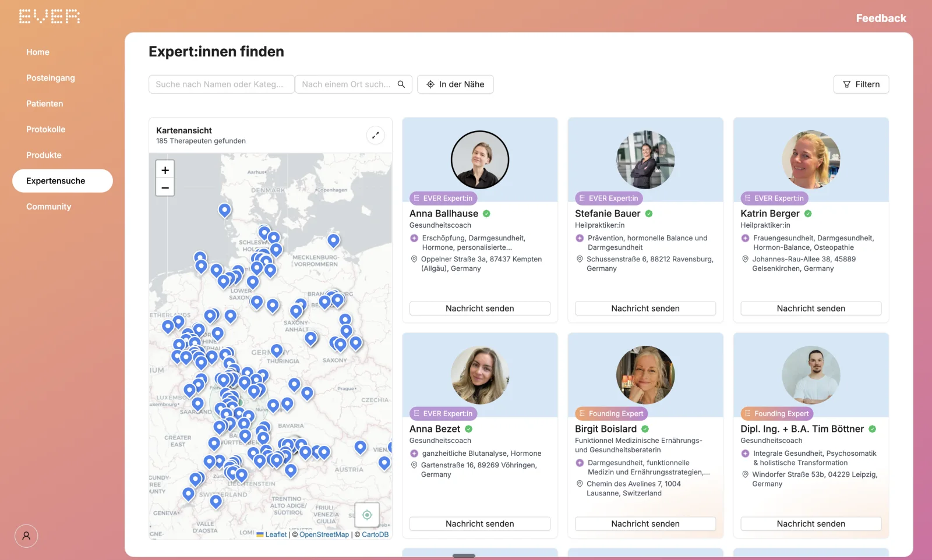932x560 pixels.
Task: Focus the name or category search field
Action: pos(221,84)
